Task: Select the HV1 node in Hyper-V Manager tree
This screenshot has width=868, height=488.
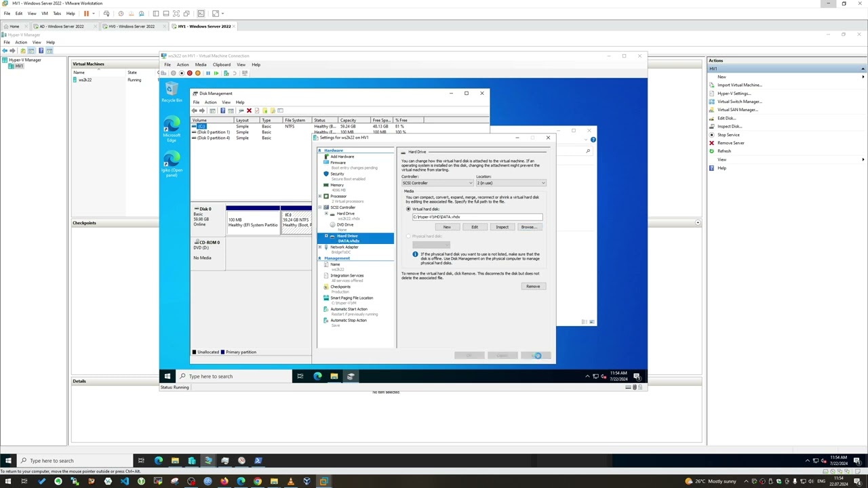Action: 19,66
